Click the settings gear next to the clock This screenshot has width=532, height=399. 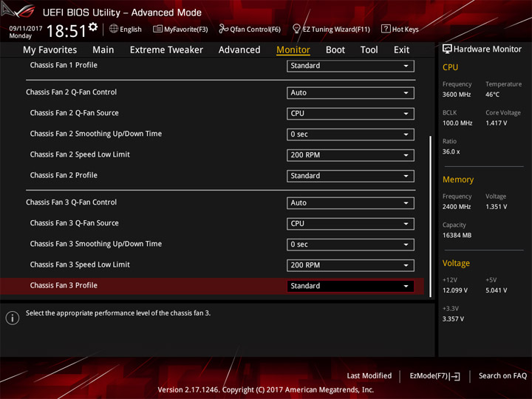tap(93, 27)
